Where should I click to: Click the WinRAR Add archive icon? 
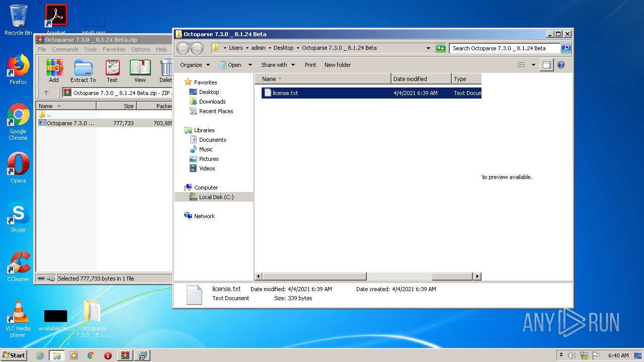click(54, 71)
